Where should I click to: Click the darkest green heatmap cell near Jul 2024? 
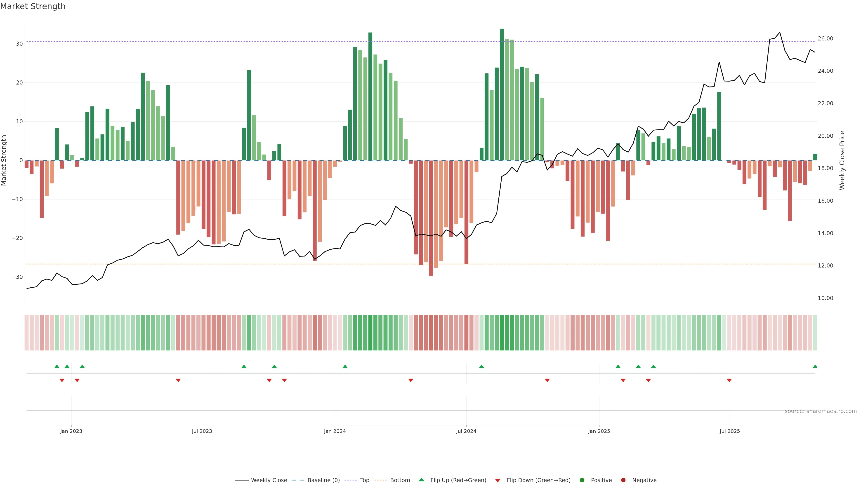501,333
